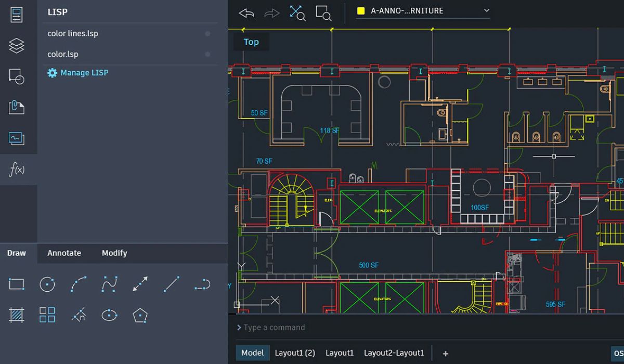Toggle load status dot for color lines.lsp
Screen dimensions: 624x364
[207, 34]
